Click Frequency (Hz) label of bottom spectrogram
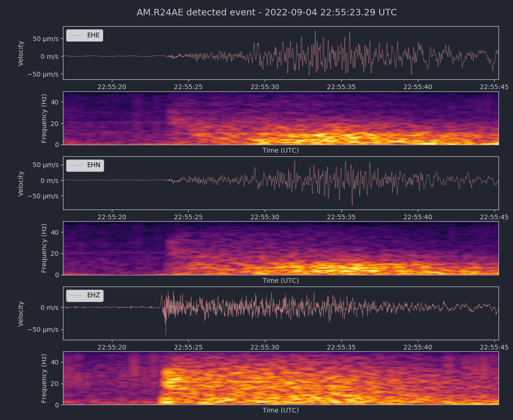 [x=44, y=378]
